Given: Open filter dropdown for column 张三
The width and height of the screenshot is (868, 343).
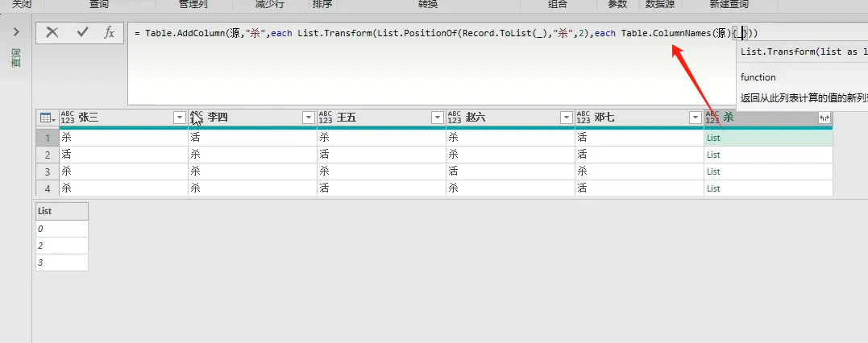Looking at the screenshot, I should click(180, 118).
